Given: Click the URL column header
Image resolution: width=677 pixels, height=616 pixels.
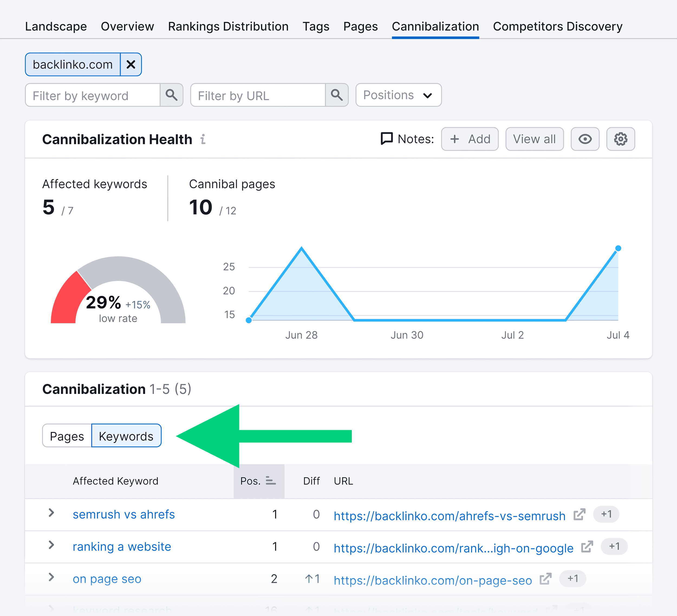Looking at the screenshot, I should click(343, 481).
